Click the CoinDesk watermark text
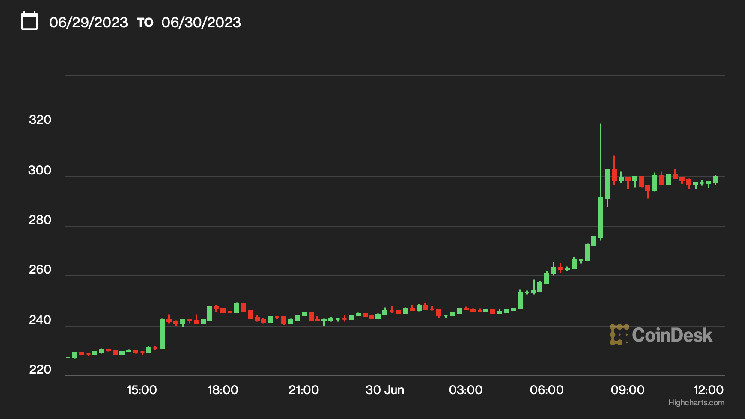Image resolution: width=745 pixels, height=419 pixels. click(671, 336)
